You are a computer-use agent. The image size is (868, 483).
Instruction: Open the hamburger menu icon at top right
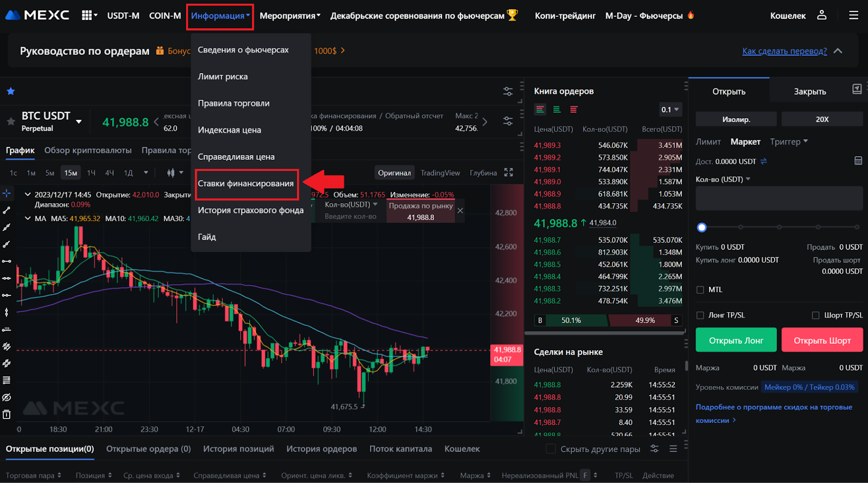[x=853, y=15]
